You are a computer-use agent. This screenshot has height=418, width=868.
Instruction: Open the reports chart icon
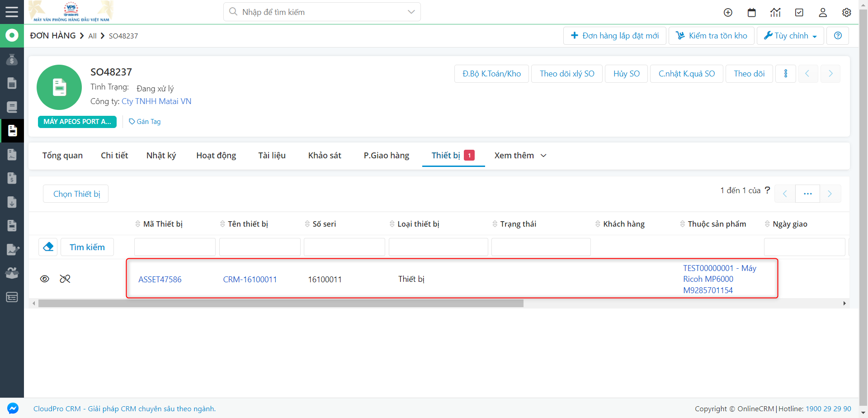pyautogui.click(x=775, y=13)
